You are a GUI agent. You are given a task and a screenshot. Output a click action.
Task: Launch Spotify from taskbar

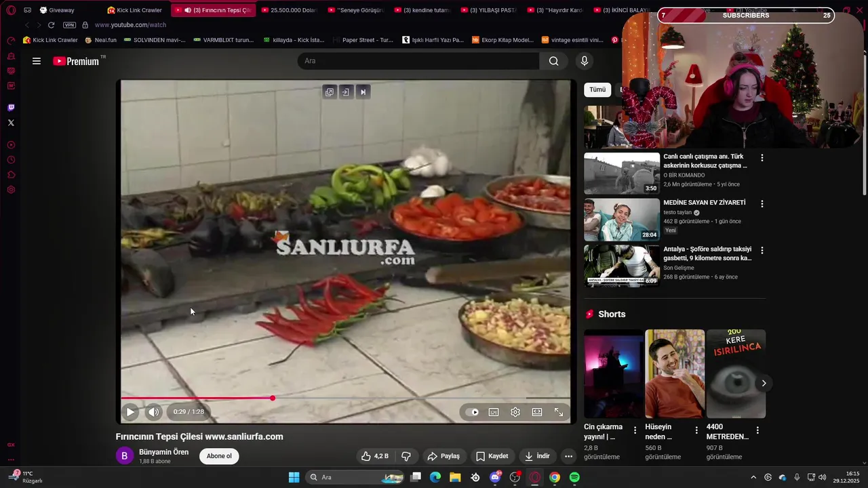574,477
